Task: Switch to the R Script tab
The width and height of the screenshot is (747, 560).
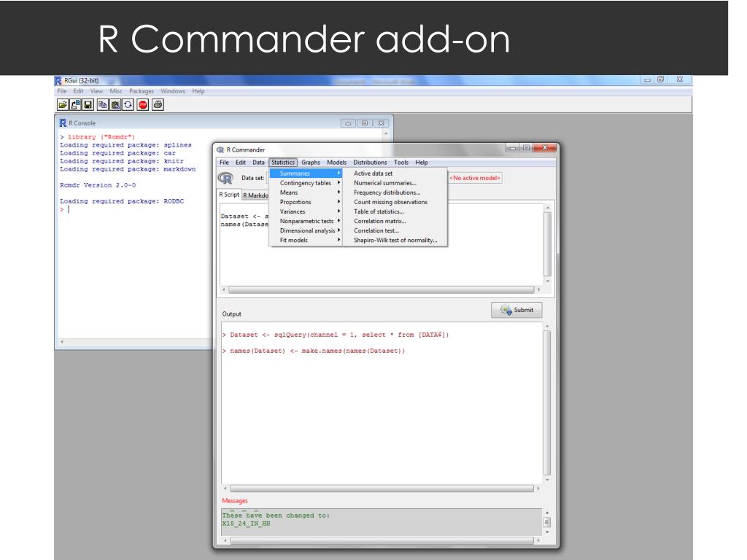Action: (228, 194)
